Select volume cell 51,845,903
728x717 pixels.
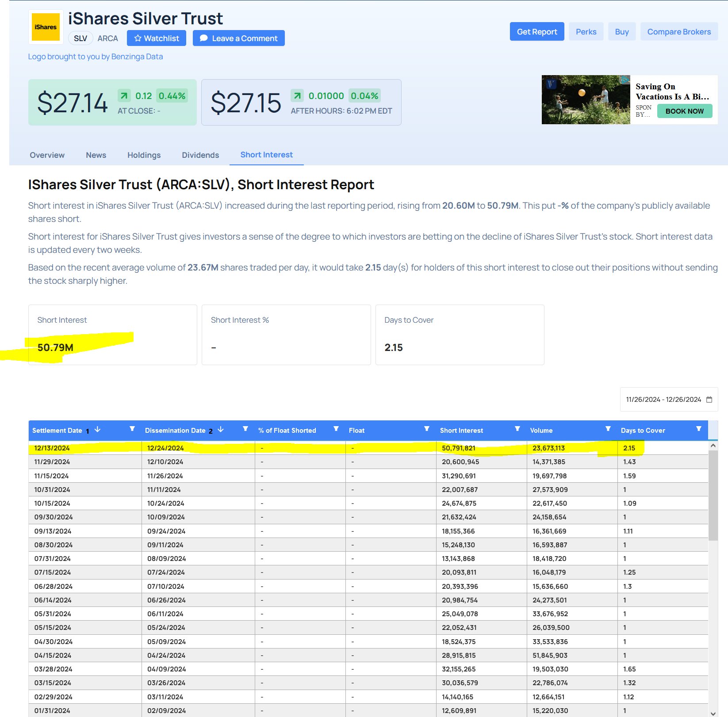[x=572, y=655]
